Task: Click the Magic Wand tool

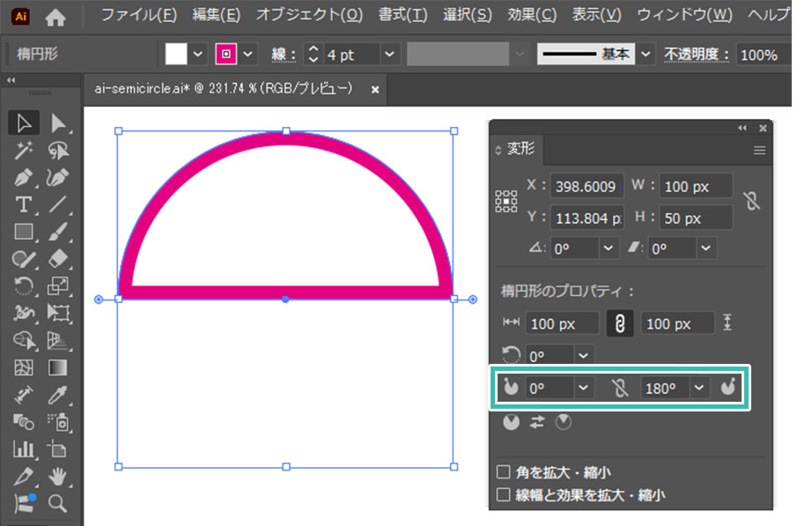Action: tap(24, 150)
